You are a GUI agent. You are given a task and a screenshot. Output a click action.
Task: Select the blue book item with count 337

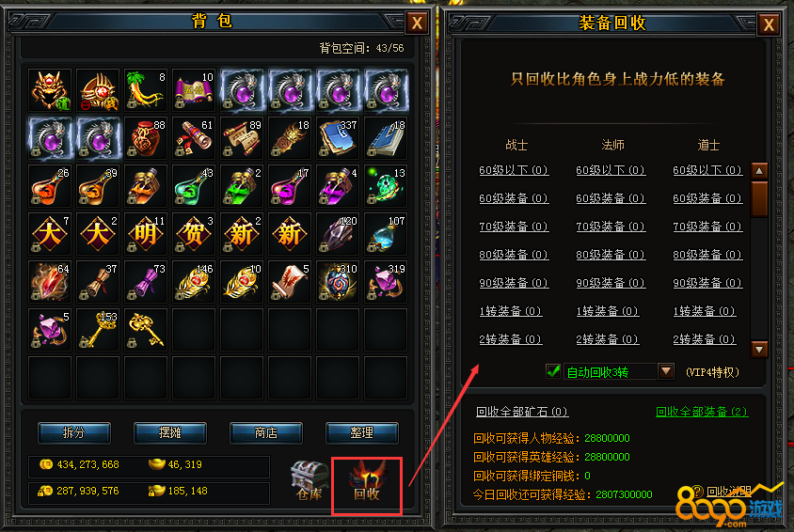coord(338,138)
